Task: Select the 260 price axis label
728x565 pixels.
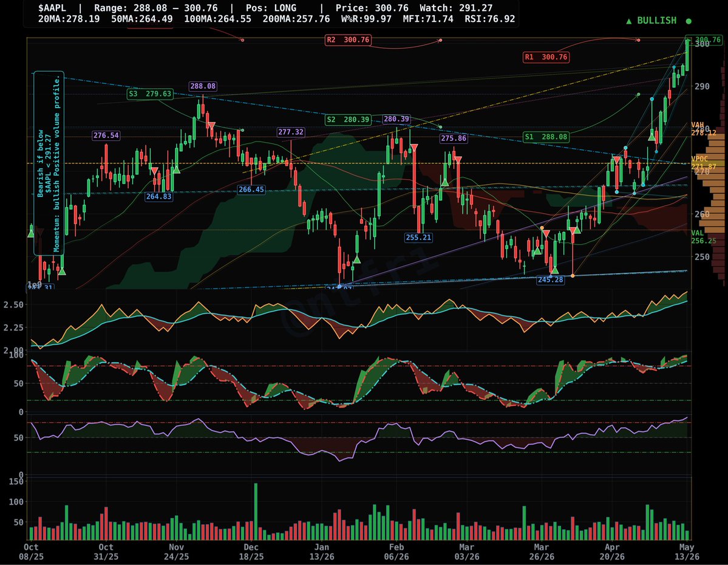Action: 702,214
